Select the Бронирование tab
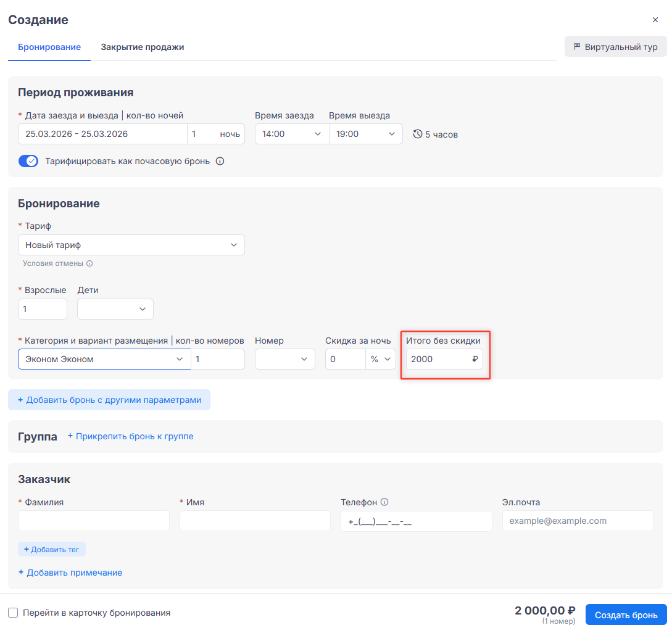672x633 pixels. click(x=49, y=47)
